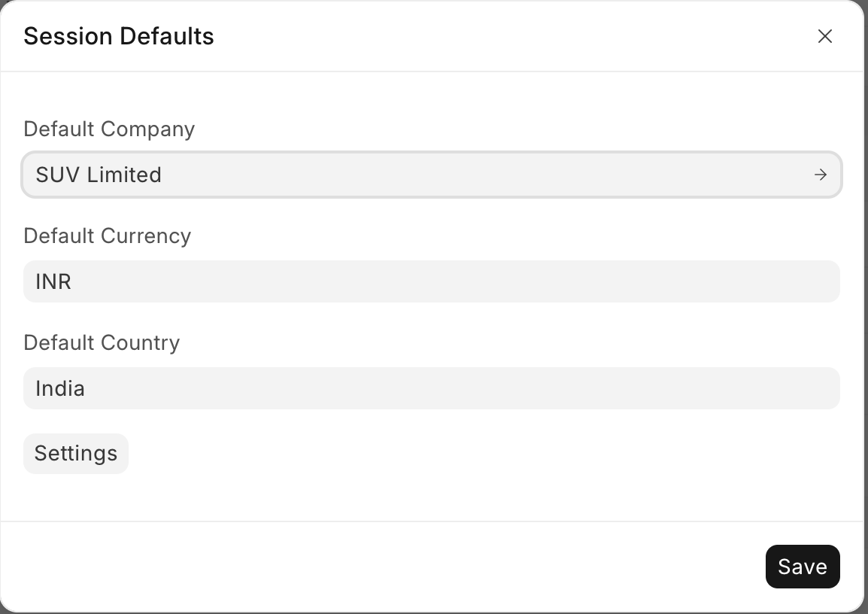Click the "Session Defaults" dialog title
The image size is (868, 614).
pos(119,36)
